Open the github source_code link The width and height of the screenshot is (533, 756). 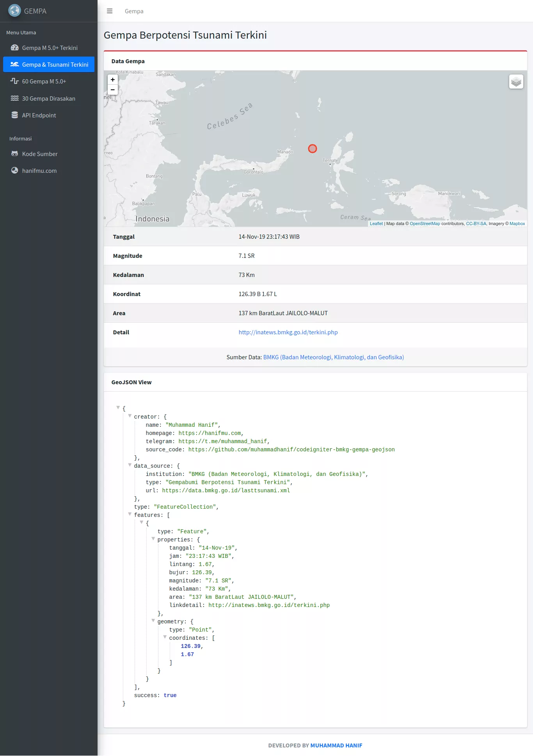point(291,449)
